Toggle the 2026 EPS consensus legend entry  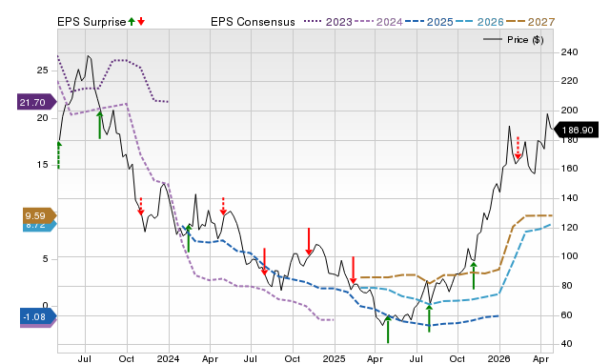[x=479, y=22]
